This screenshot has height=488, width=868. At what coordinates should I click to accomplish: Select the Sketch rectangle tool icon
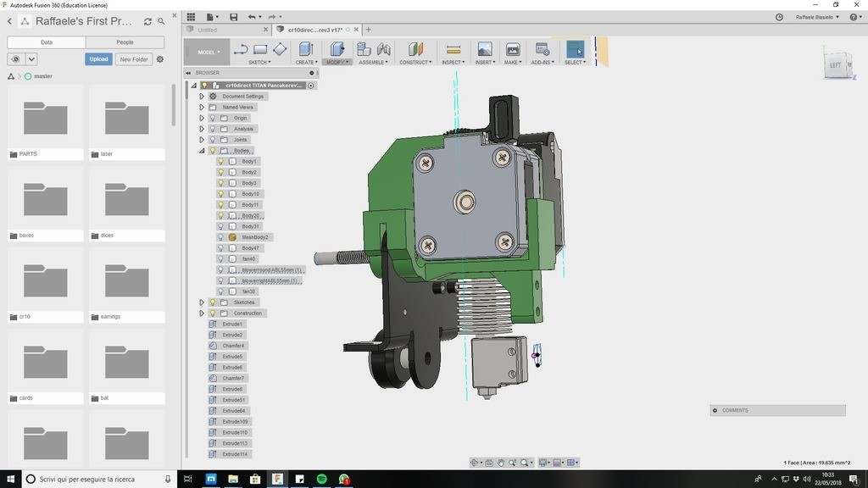tap(260, 50)
